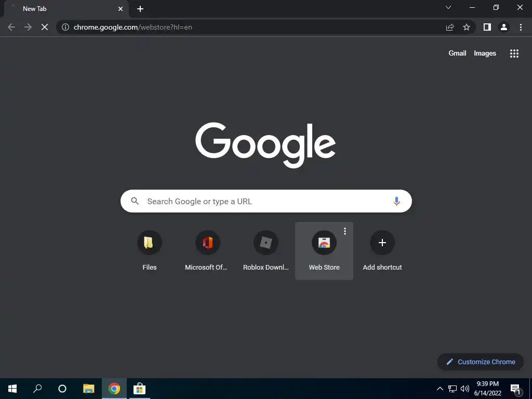Select Chrome in the taskbar

(x=114, y=389)
